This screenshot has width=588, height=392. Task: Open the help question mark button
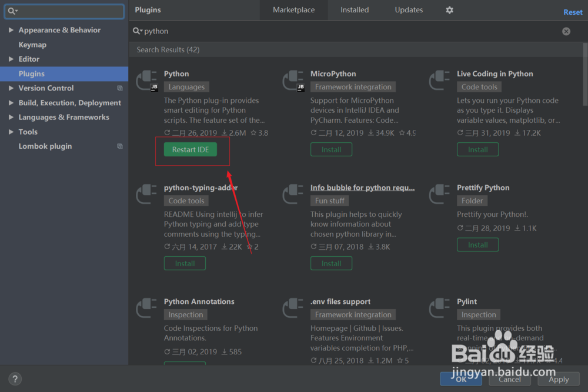[15, 379]
